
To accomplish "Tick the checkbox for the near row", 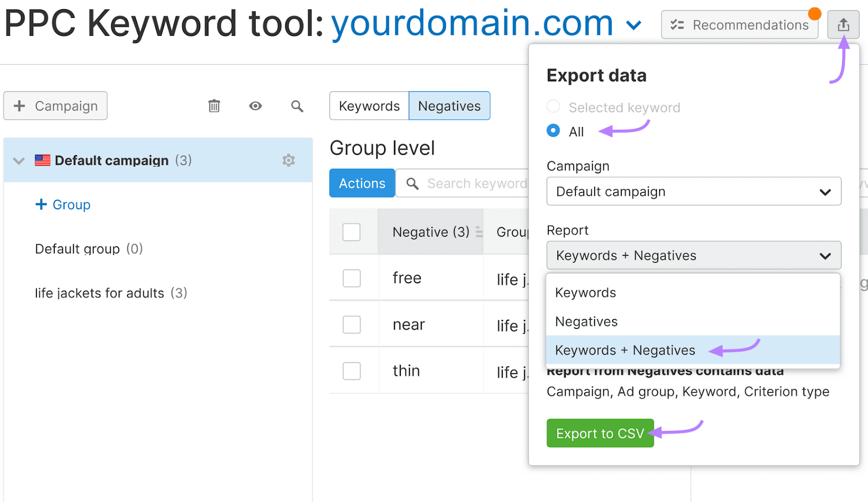I will tap(352, 325).
